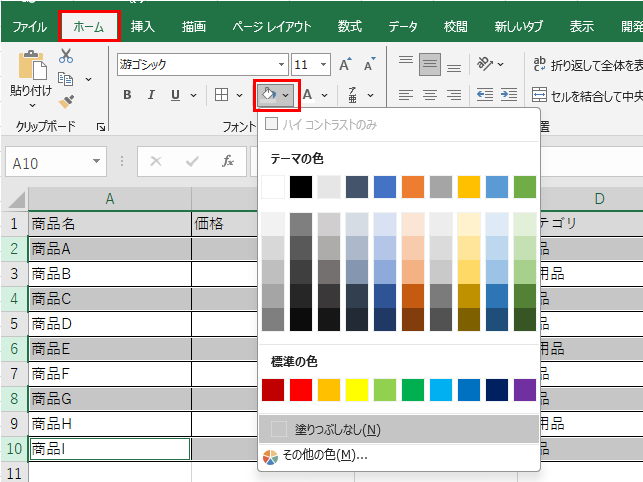643x482 pixels.
Task: Choose 塗りつぶしなし (No Fill)
Action: point(336,429)
